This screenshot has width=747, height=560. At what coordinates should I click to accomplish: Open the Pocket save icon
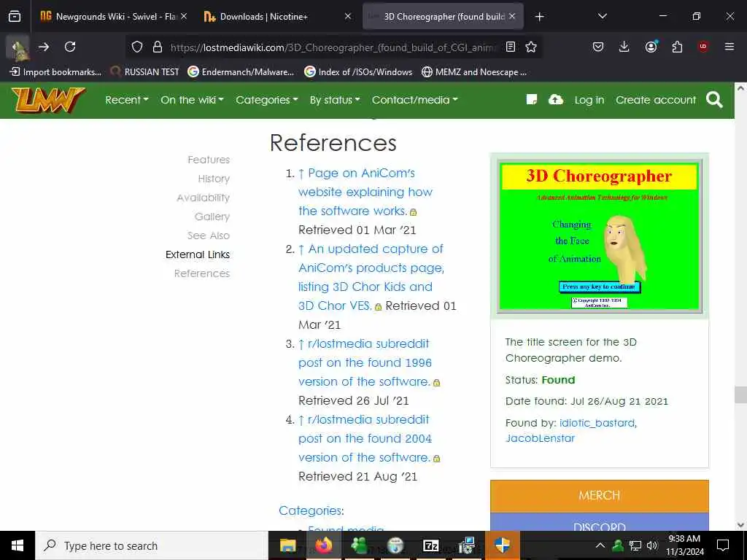(x=598, y=47)
